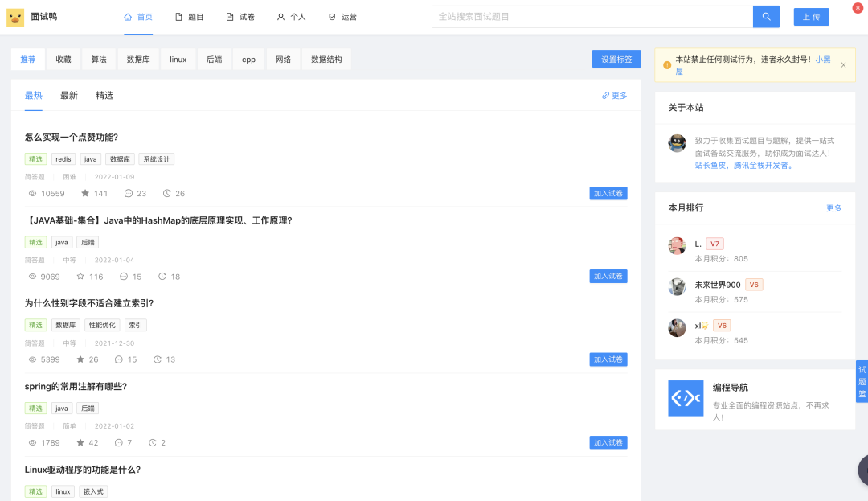Click the clock icon with 26
Image resolution: width=868 pixels, height=501 pixels.
[166, 193]
